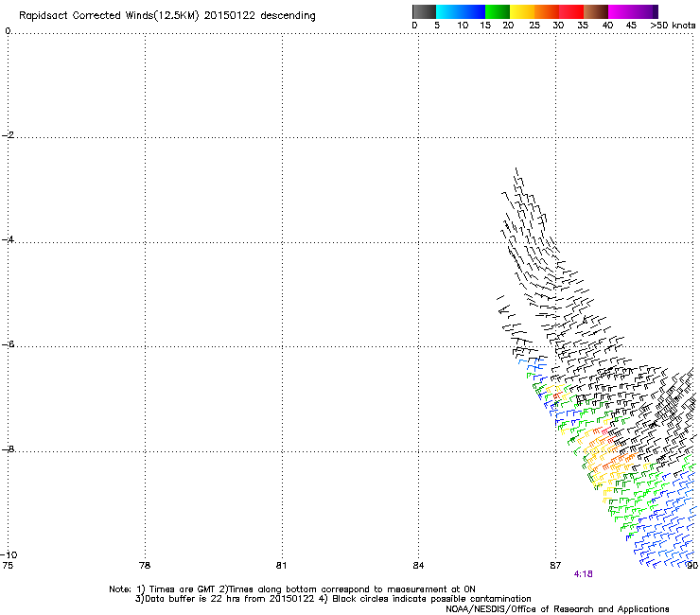Click the longitude axis label '90'
Viewport: 700px width, 615px height.
pos(692,566)
